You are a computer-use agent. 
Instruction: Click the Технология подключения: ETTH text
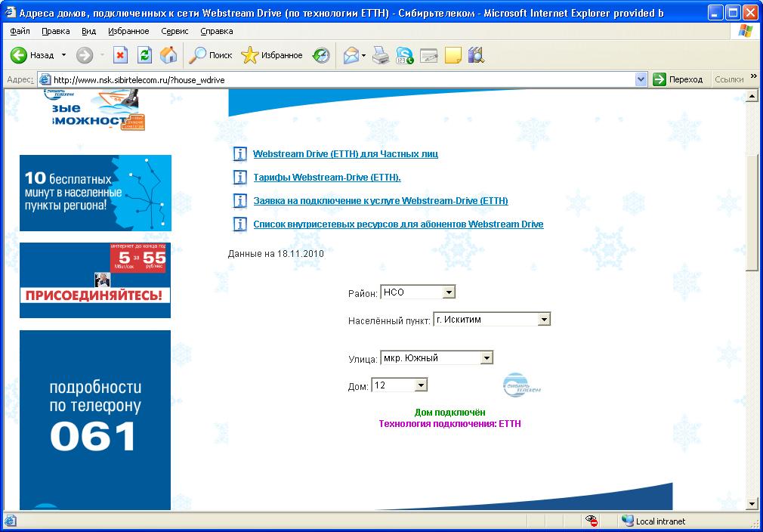click(449, 423)
